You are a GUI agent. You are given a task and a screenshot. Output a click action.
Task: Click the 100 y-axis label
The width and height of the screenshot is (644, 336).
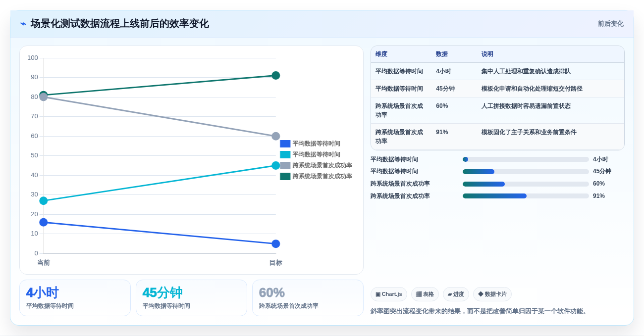pyautogui.click(x=33, y=58)
